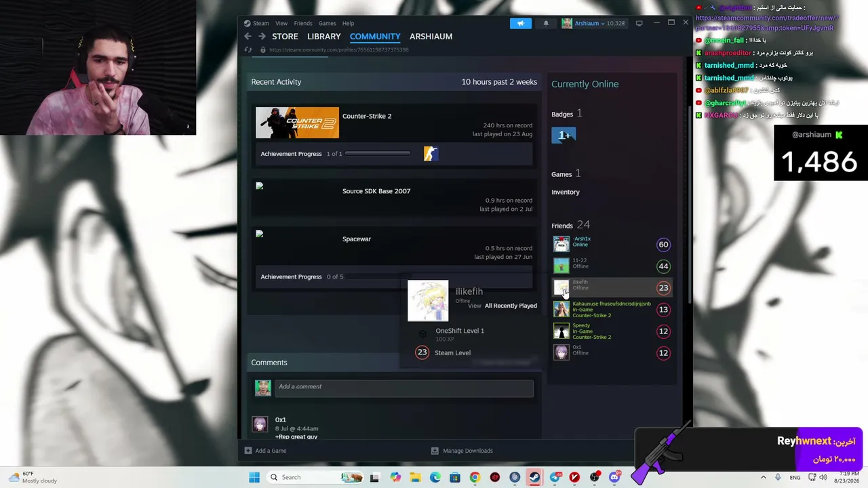Open the 1+ badge icon
This screenshot has height=488, width=868.
pyautogui.click(x=564, y=136)
